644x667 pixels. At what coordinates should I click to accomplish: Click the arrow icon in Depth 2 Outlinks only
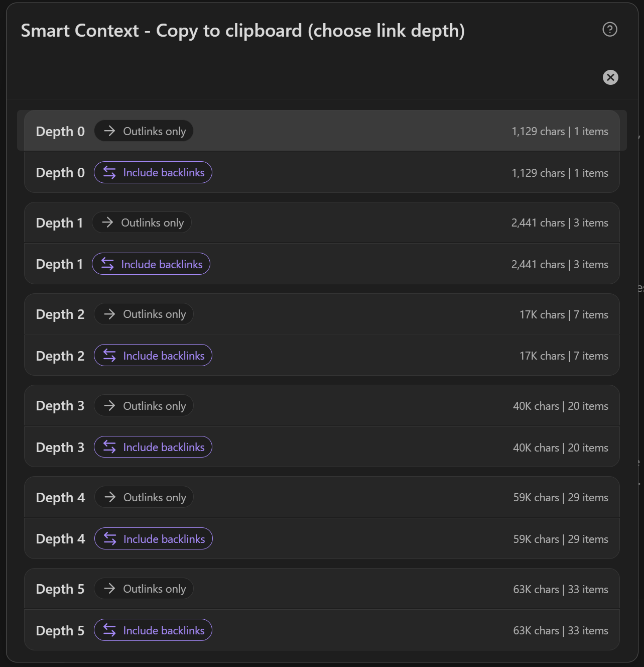tap(109, 314)
